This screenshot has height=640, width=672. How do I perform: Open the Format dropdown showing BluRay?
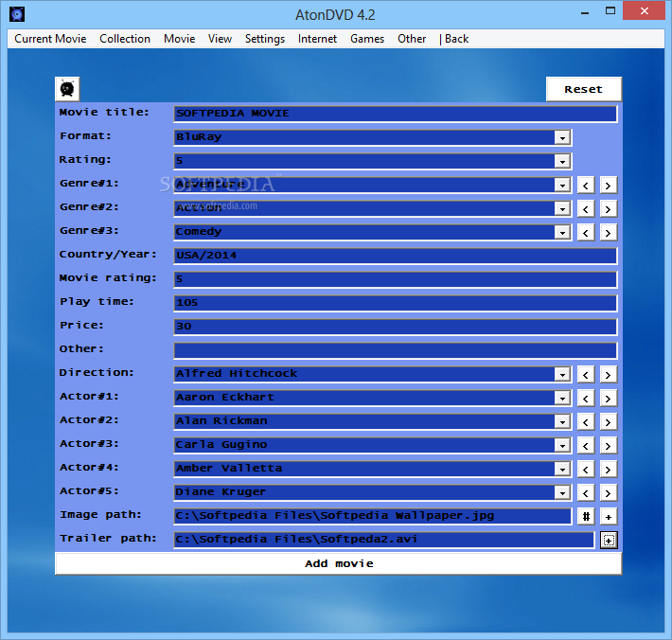(562, 138)
